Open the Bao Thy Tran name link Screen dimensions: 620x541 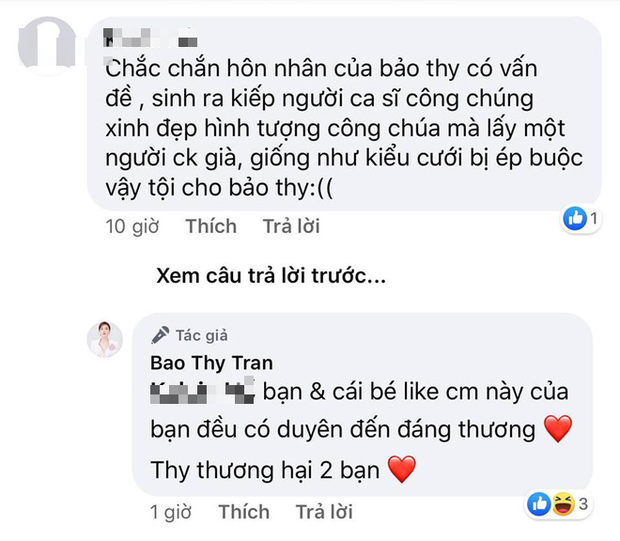tap(210, 361)
